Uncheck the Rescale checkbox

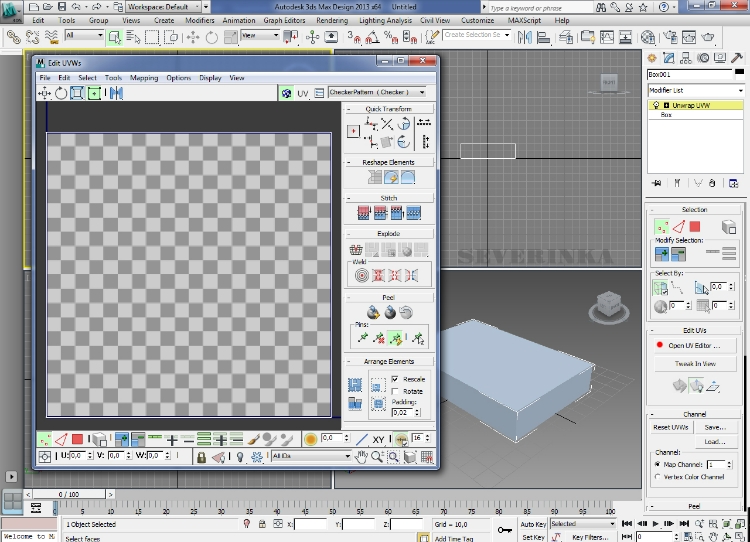[396, 379]
